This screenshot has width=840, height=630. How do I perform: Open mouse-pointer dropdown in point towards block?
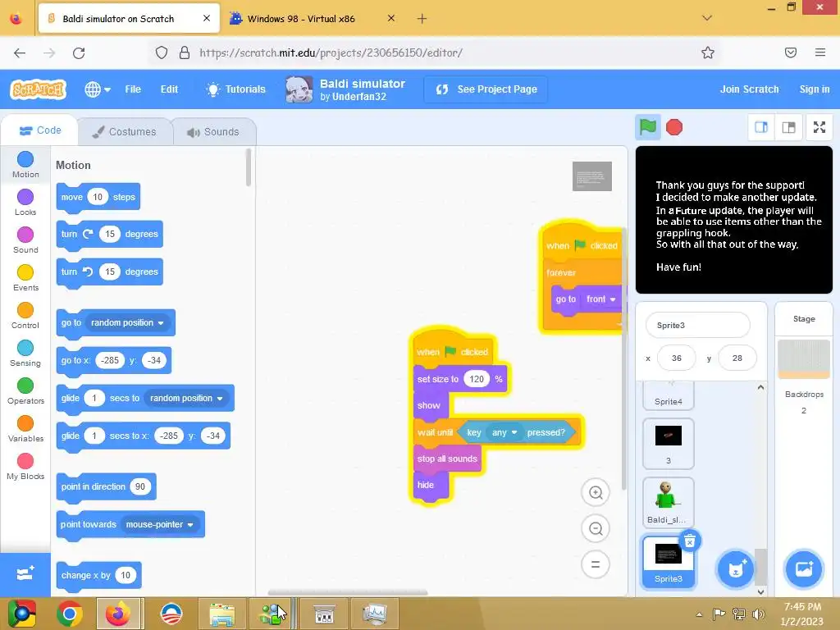click(160, 524)
